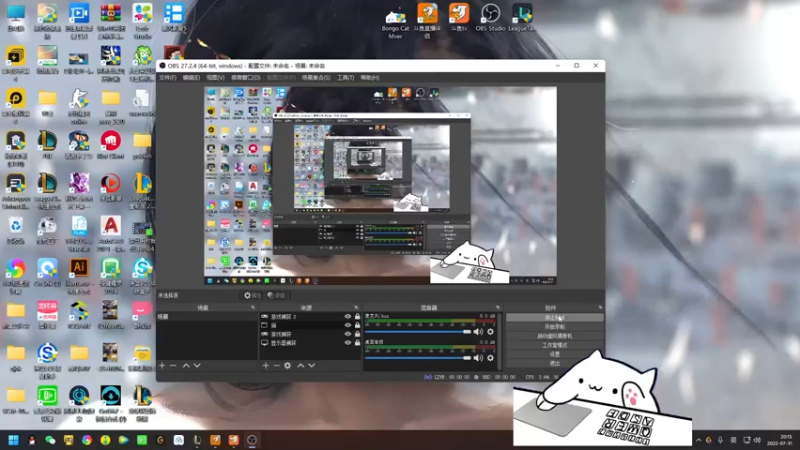Click the OBS preview canvas
Screen dimensions: 800x450
tap(380, 186)
